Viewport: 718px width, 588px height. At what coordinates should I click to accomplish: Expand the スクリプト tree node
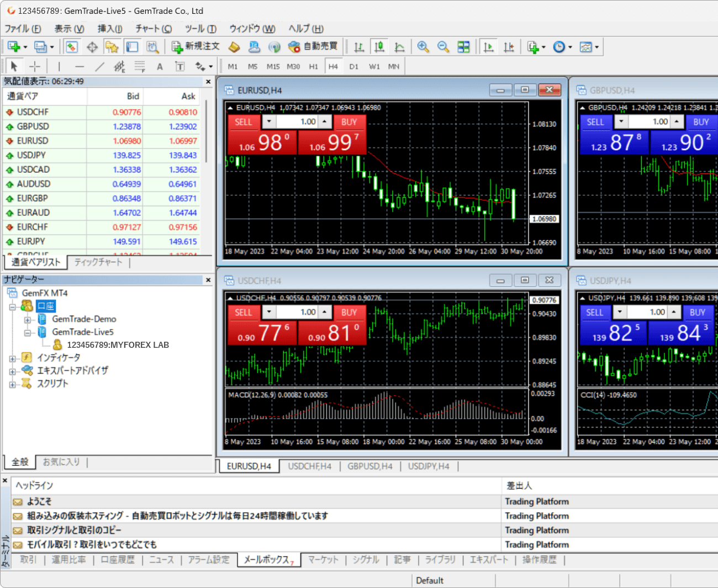click(x=12, y=384)
